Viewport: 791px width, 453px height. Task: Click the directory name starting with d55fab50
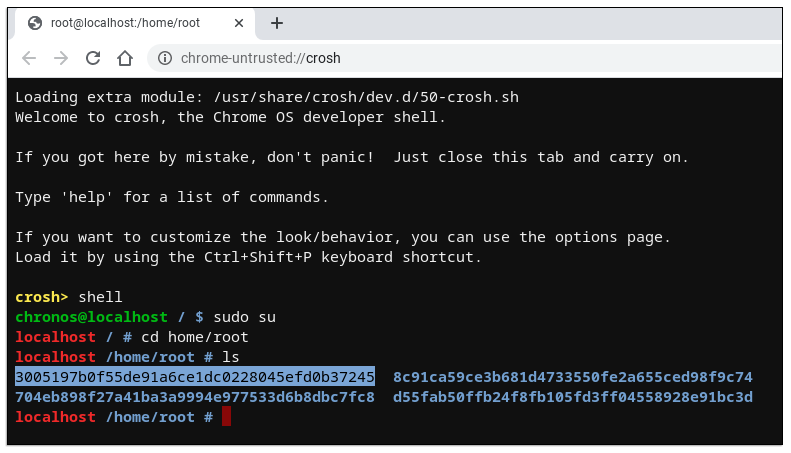572,397
